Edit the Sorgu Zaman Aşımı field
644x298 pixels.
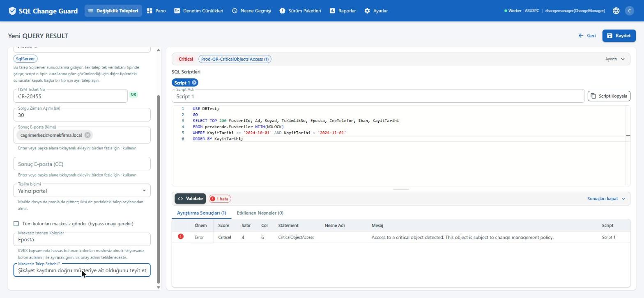coord(82,115)
